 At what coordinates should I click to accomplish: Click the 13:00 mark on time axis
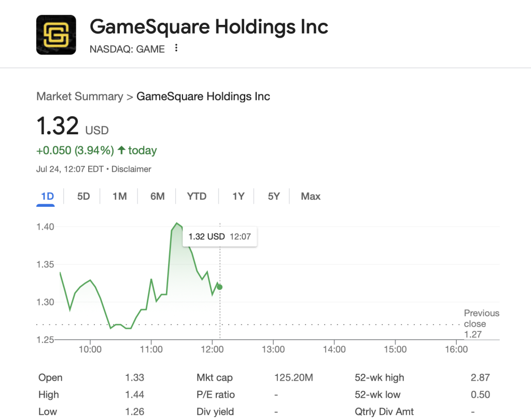[273, 349]
